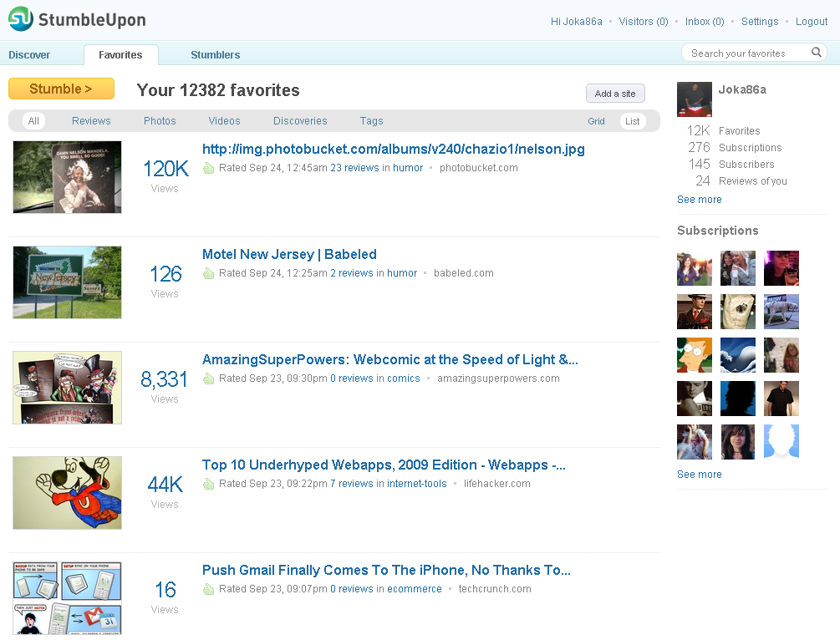Open the New Jersey sign thumbnail

(x=67, y=282)
